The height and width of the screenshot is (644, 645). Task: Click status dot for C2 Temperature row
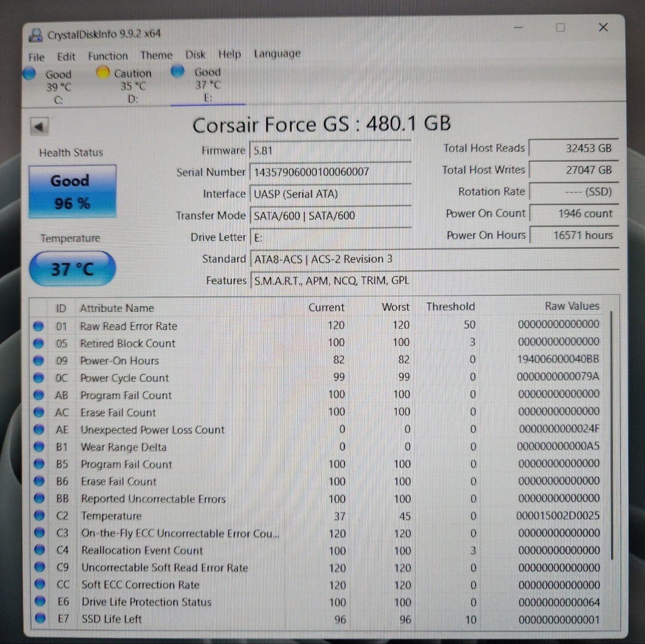pos(39,515)
